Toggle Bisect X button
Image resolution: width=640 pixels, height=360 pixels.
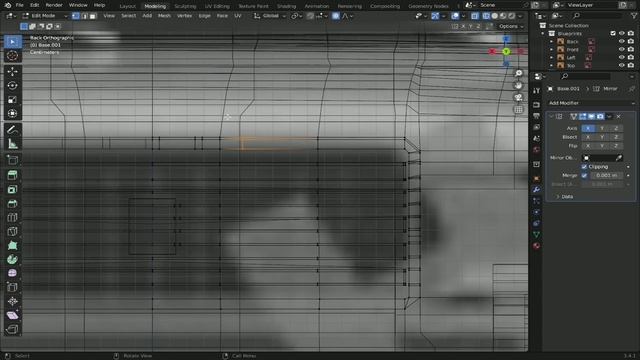coord(588,137)
